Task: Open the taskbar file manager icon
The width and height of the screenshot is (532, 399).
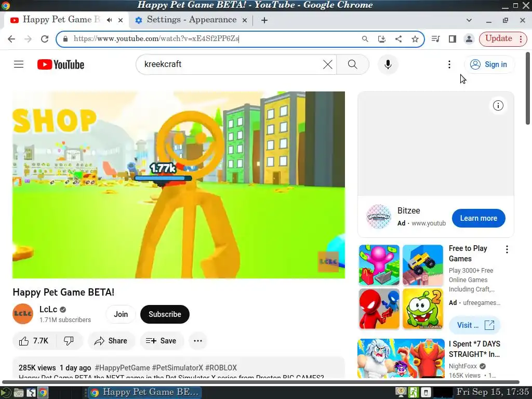Action: 18,393
